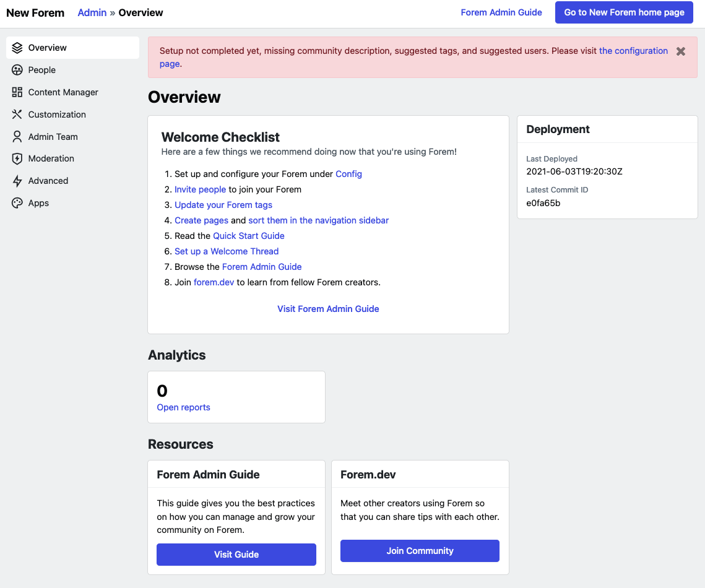Click the Forem Admin Guide resource card title
This screenshot has height=588, width=705.
208,475
